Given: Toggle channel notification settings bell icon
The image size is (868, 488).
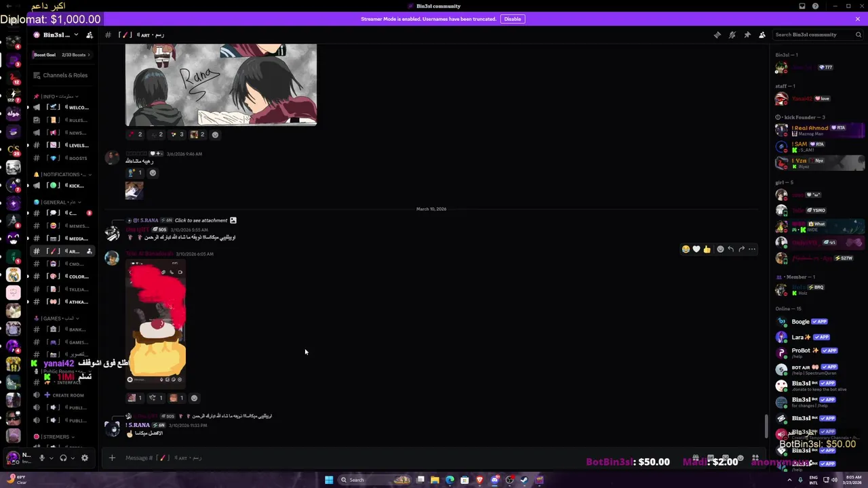Looking at the screenshot, I should coord(732,35).
